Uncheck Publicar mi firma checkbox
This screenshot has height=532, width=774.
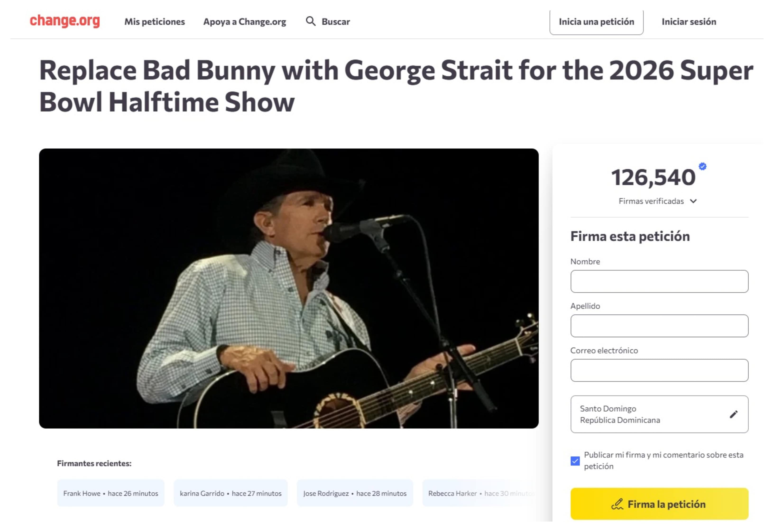coord(575,461)
